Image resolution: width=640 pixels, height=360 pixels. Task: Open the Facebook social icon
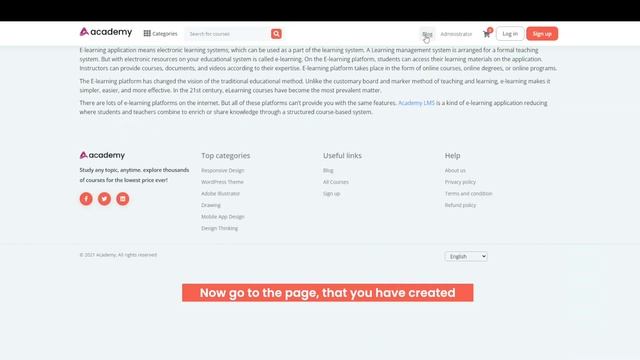(86, 199)
